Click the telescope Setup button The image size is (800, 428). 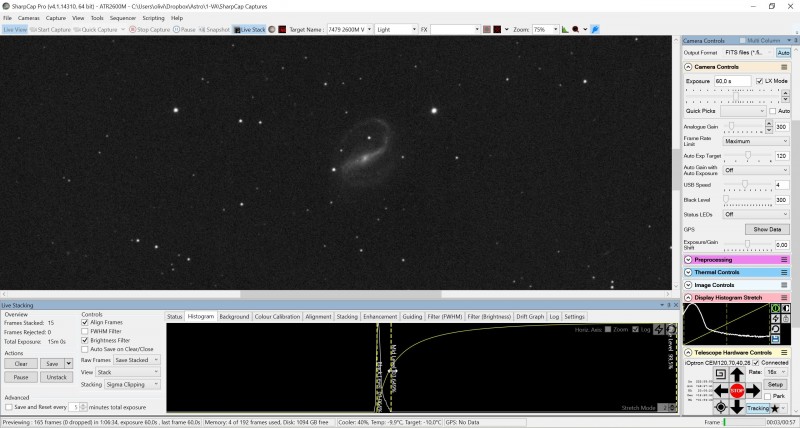click(x=775, y=385)
